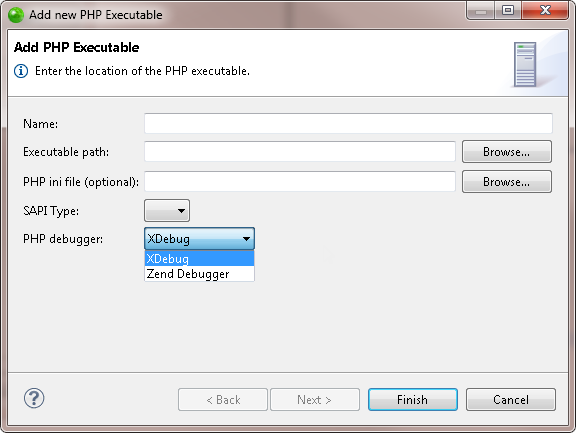
Task: Maximize the dialog window
Action: point(508,10)
